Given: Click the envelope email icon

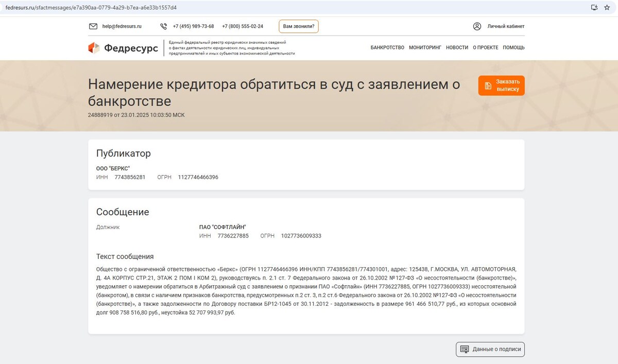Looking at the screenshot, I should 93,26.
